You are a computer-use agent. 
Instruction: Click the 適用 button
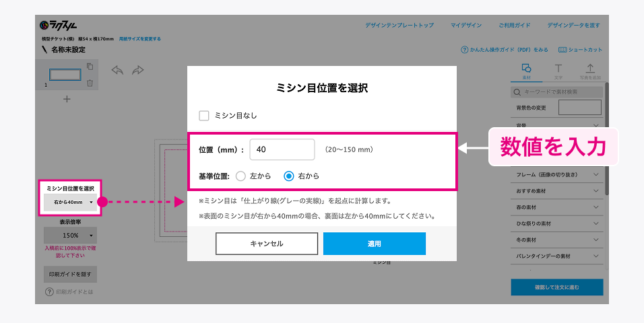point(374,244)
